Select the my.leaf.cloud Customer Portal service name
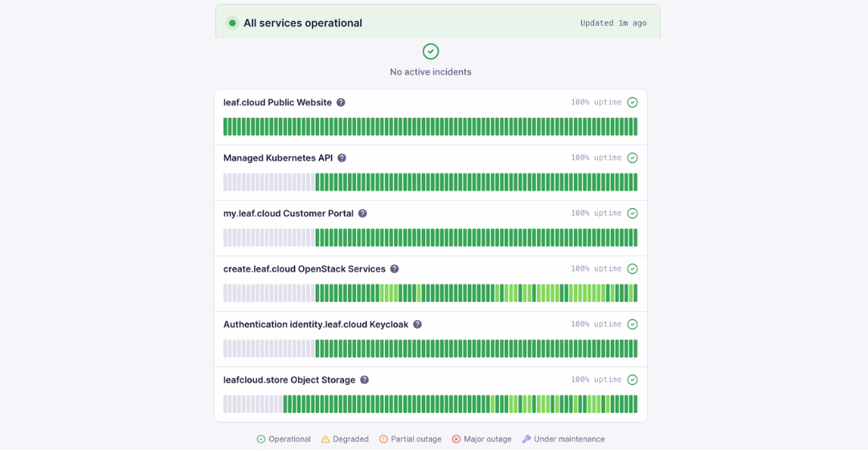 (289, 213)
